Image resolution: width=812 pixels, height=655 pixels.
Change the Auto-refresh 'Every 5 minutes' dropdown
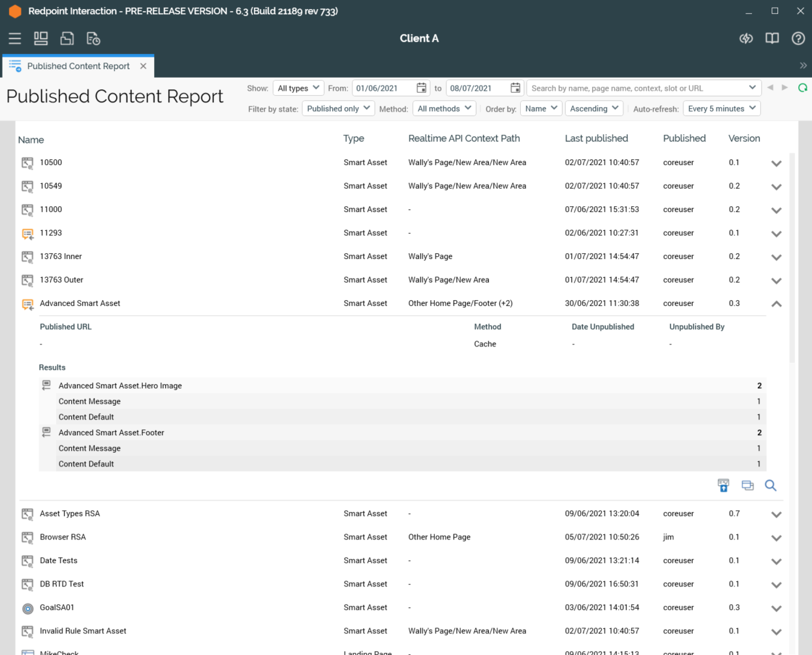click(721, 108)
